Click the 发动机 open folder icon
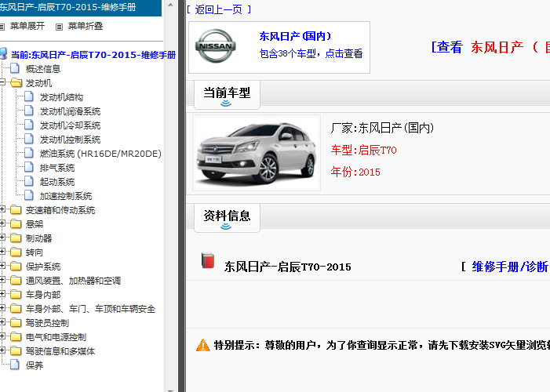The image size is (550, 392). [16, 83]
